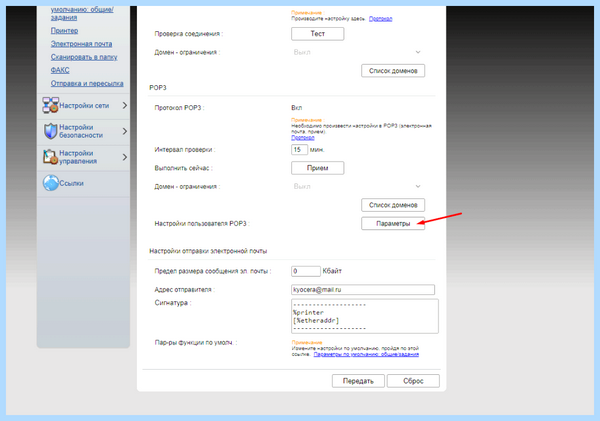Click the Настройки отправки электронной почты heading
Image resolution: width=600 pixels, height=421 pixels.
point(208,251)
